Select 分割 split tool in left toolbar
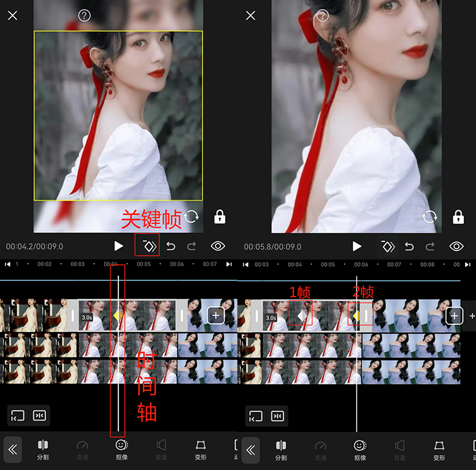476x470 pixels. [x=43, y=450]
